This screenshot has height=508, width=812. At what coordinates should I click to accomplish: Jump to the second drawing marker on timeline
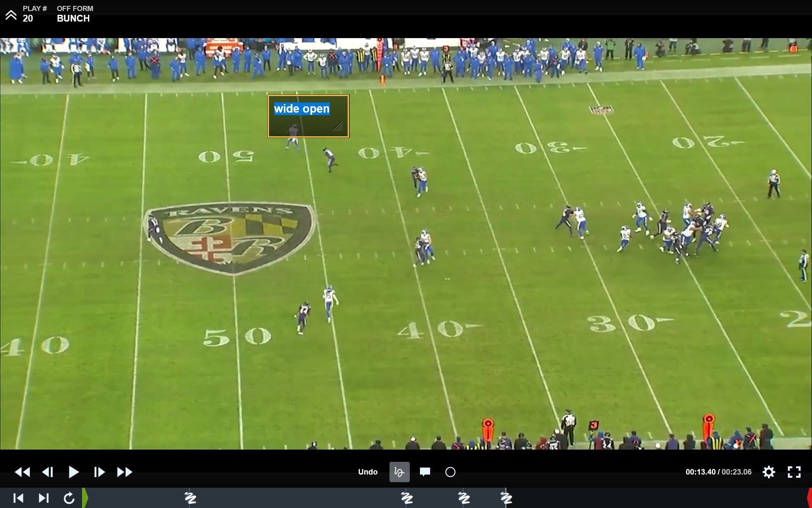coord(407,498)
